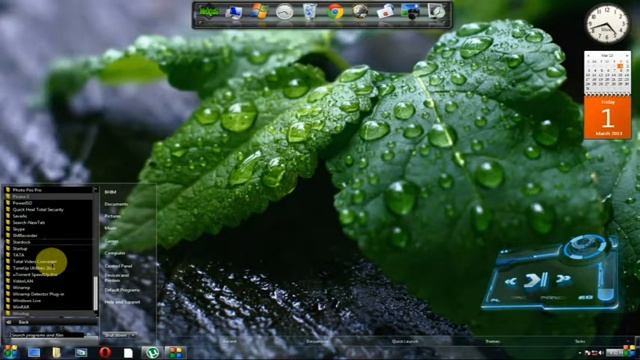Skip to next track in the media gadget
Image resolution: width=640 pixels, height=360 pixels.
(563, 279)
